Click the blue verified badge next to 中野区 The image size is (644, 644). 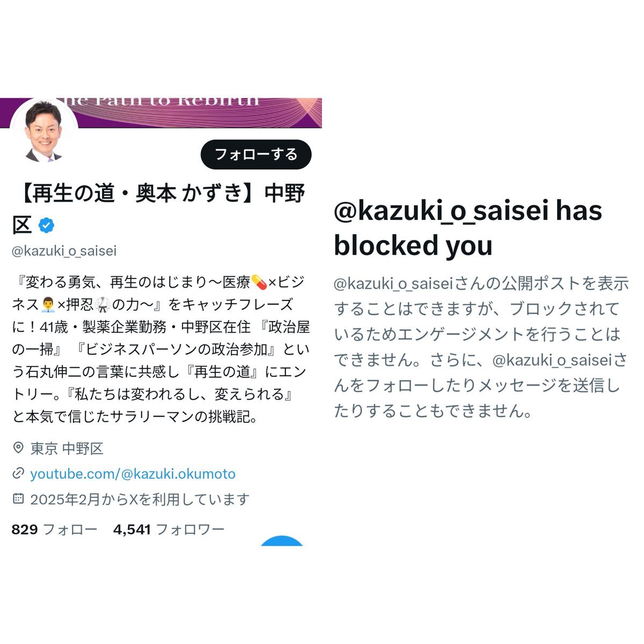click(47, 225)
